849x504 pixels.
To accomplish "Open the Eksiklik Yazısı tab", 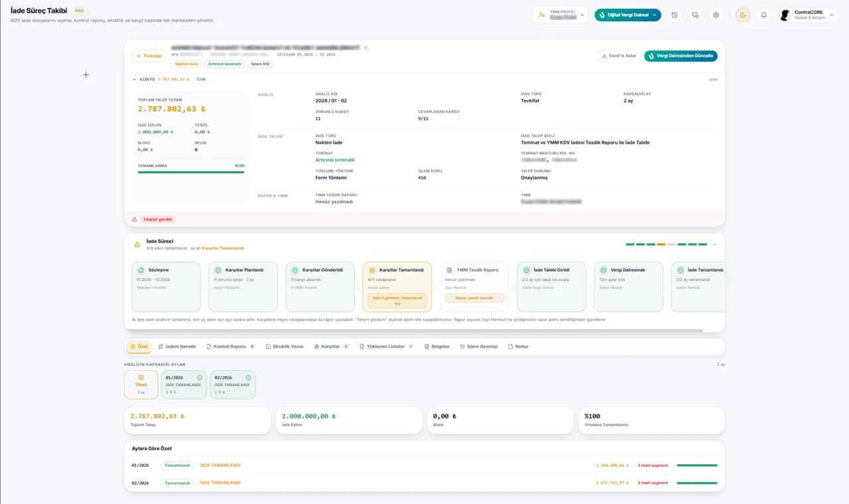I will (x=285, y=347).
